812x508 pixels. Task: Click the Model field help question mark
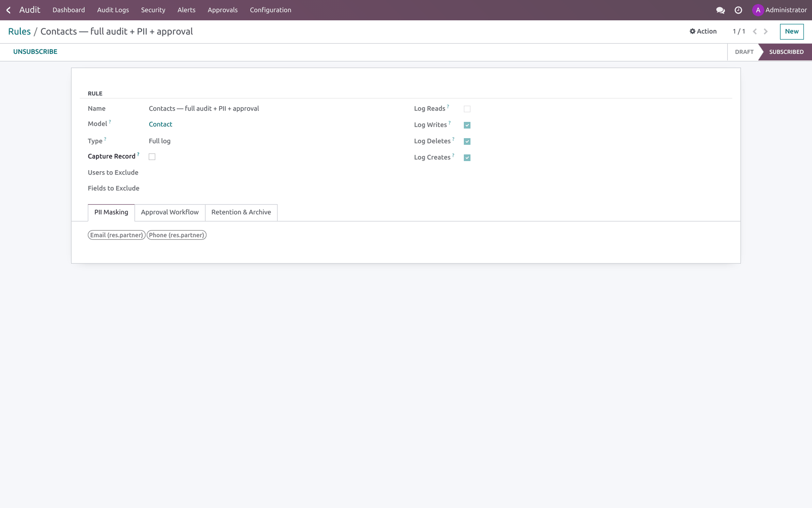(x=110, y=122)
